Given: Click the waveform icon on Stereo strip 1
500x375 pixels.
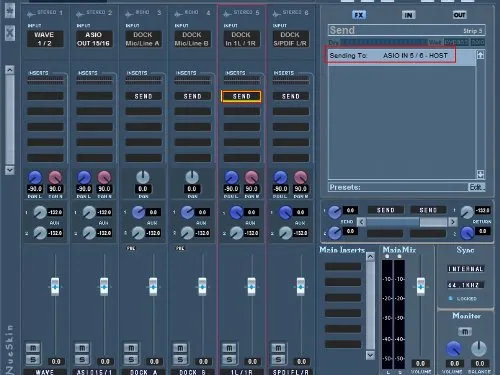Looking at the screenshot, I should coord(31,14).
